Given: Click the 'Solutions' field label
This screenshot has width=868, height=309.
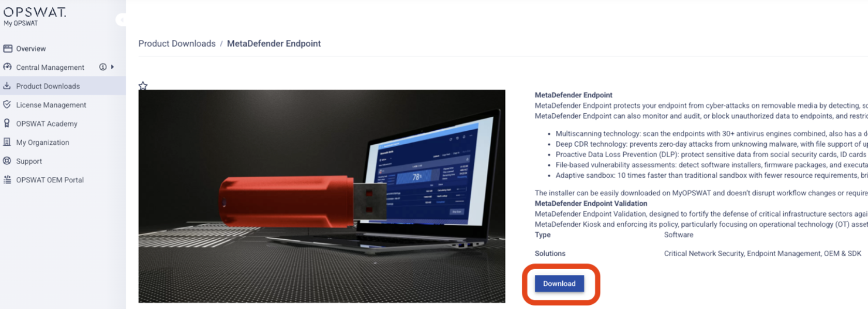Looking at the screenshot, I should 550,253.
